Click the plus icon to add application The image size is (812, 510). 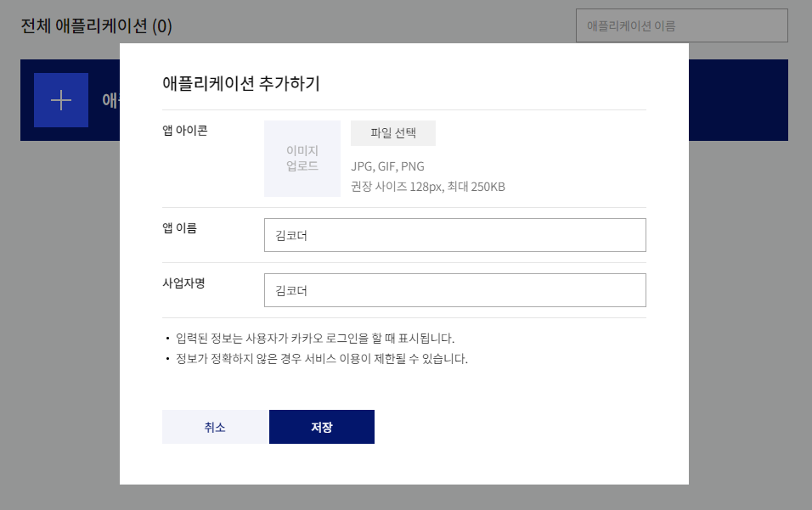61,100
